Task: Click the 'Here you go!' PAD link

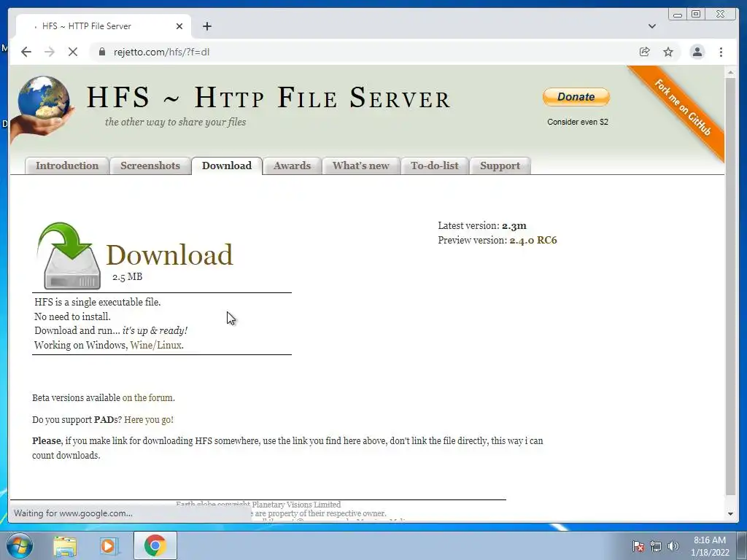Action: point(149,419)
